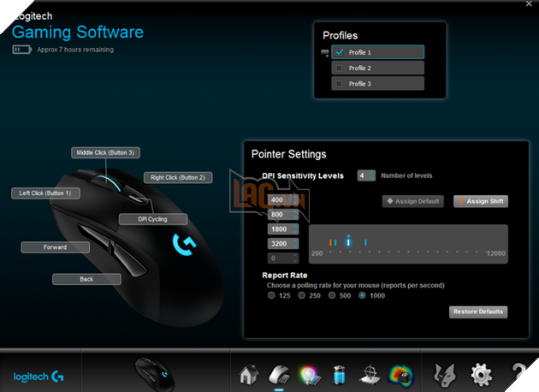Click the 'Approx 7 hours remaining' text
The width and height of the screenshot is (539, 392).
(75, 50)
